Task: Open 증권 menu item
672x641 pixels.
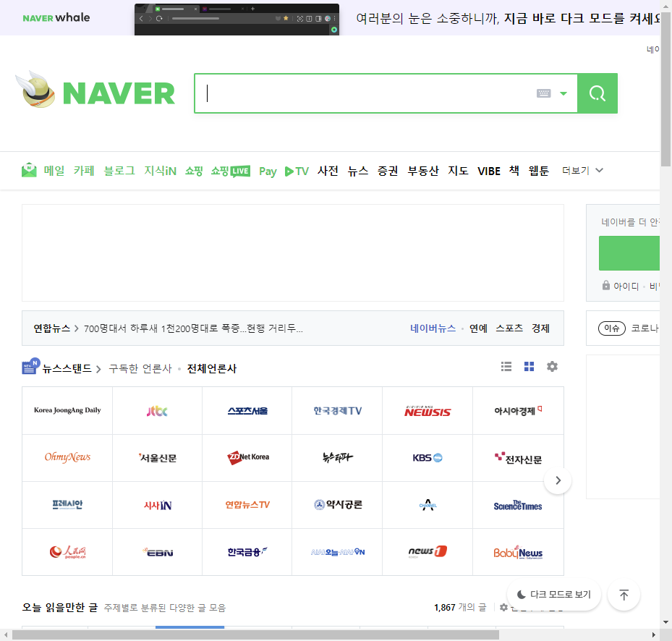Action: pos(388,171)
